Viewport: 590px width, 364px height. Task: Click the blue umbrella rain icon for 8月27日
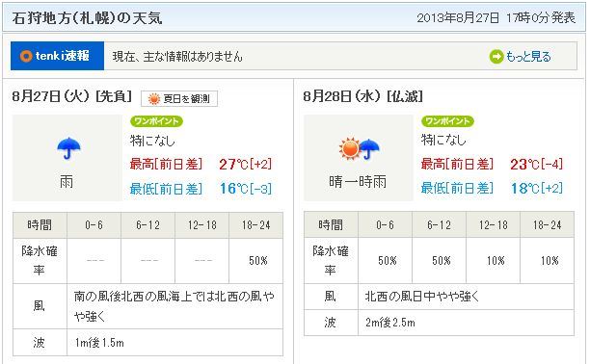click(68, 148)
